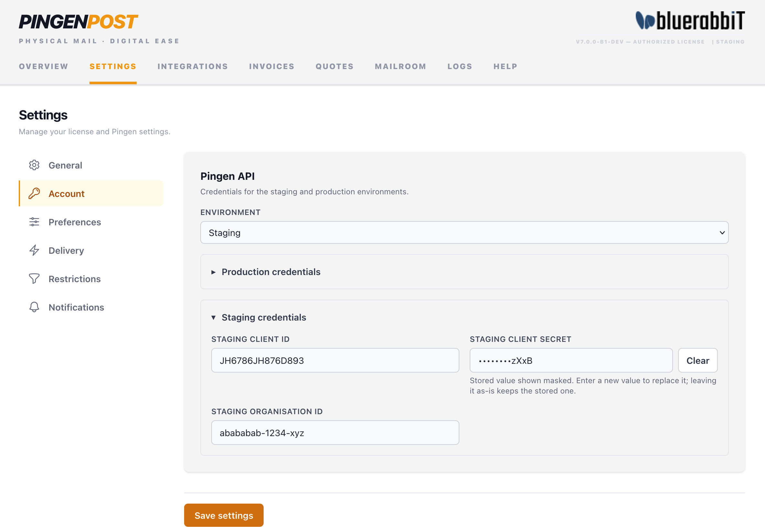The height and width of the screenshot is (532, 765).
Task: Click the 'Pingen API' heading
Action: 227,176
